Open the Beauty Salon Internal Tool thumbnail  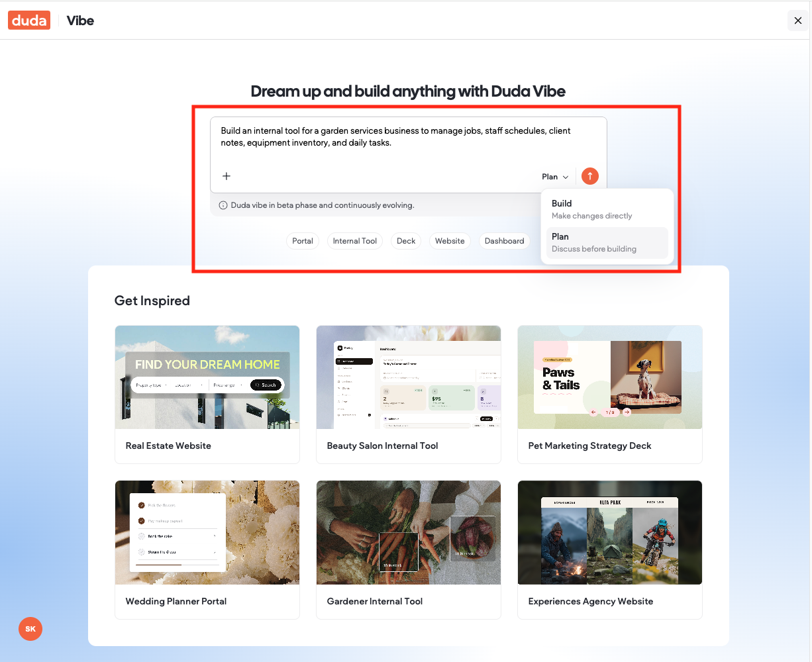pyautogui.click(x=409, y=377)
